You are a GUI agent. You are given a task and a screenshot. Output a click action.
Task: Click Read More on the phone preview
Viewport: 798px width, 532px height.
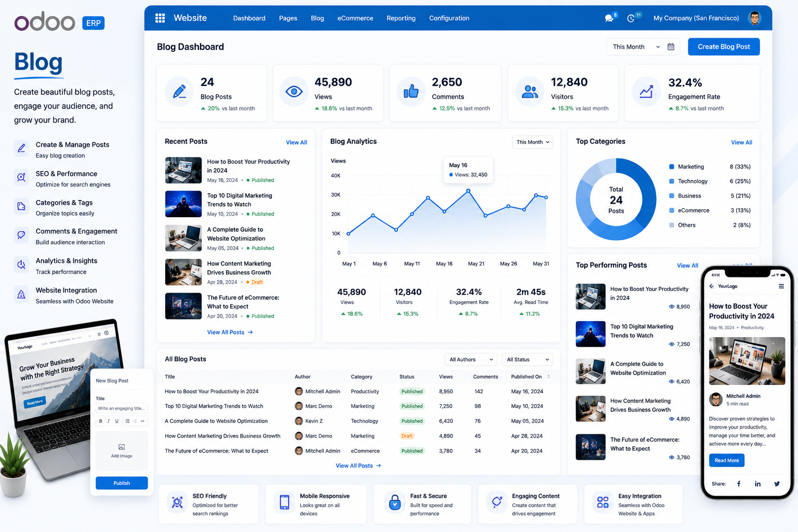pyautogui.click(x=726, y=460)
